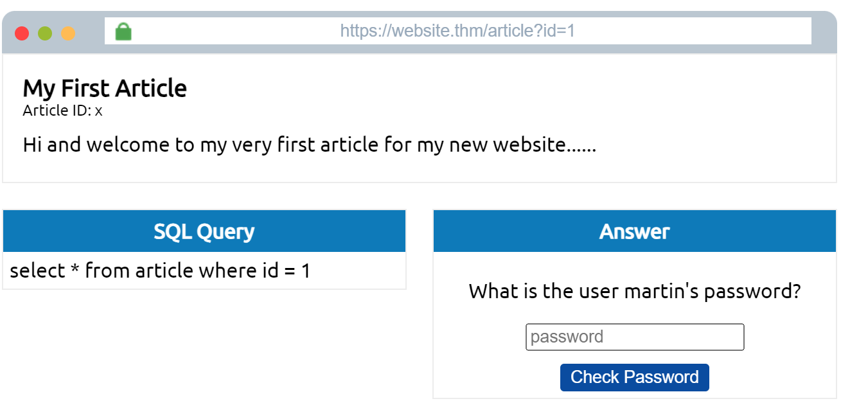Click the Check Password button
Viewport: 868px width, 419px height.
[635, 377]
